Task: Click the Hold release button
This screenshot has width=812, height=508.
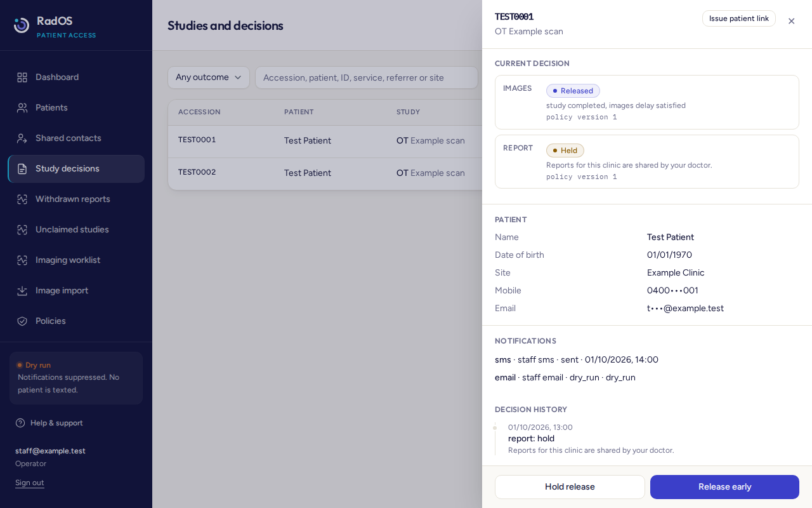Action: point(570,487)
